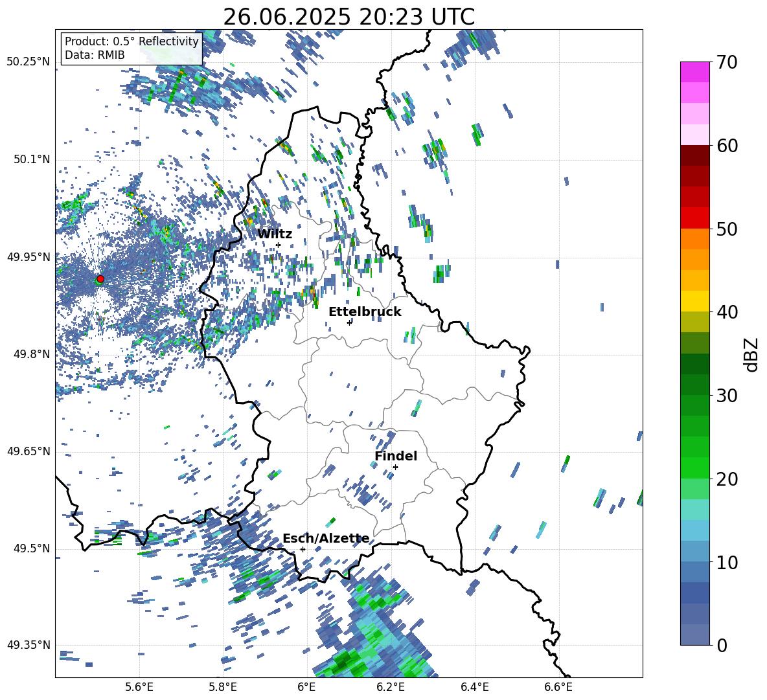Click the turquoise colorbar segment below 20
Screen dimensions: 767x700
(694, 510)
